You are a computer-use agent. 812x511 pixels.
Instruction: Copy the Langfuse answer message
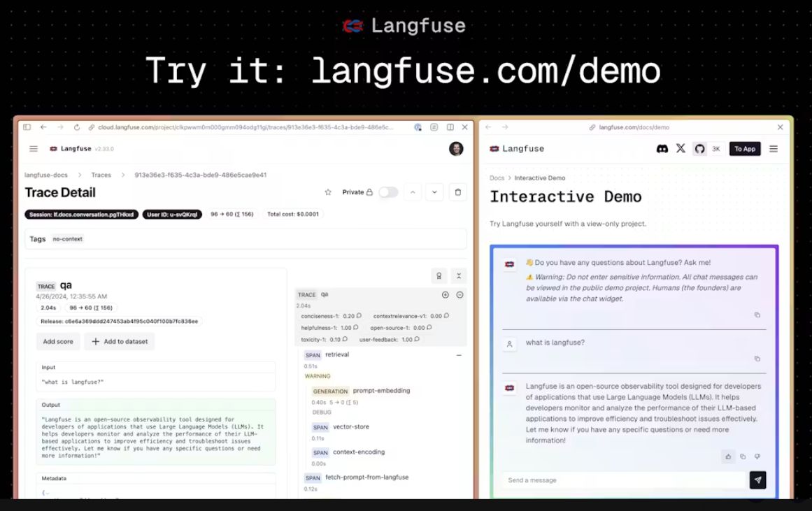pyautogui.click(x=743, y=456)
